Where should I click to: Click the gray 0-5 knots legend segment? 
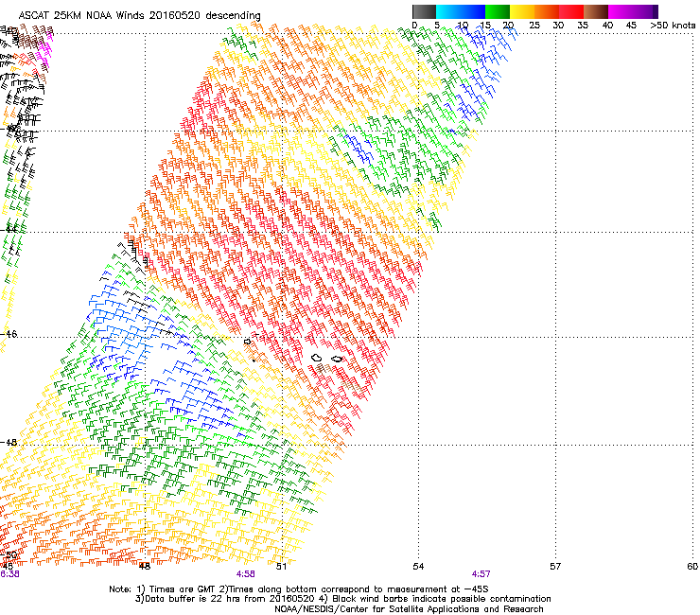424,11
